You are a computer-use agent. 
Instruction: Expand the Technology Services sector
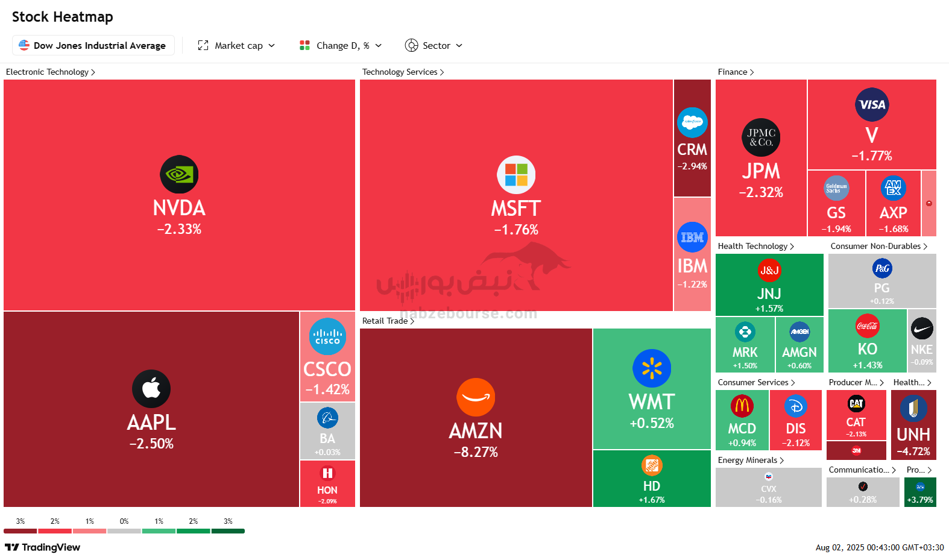[x=403, y=72]
